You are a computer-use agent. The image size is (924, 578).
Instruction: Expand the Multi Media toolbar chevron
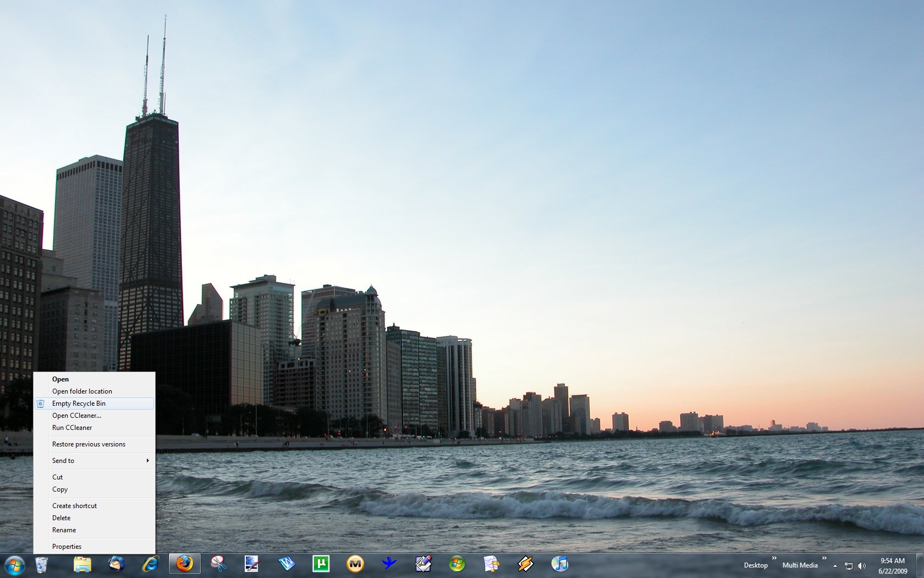tap(824, 558)
